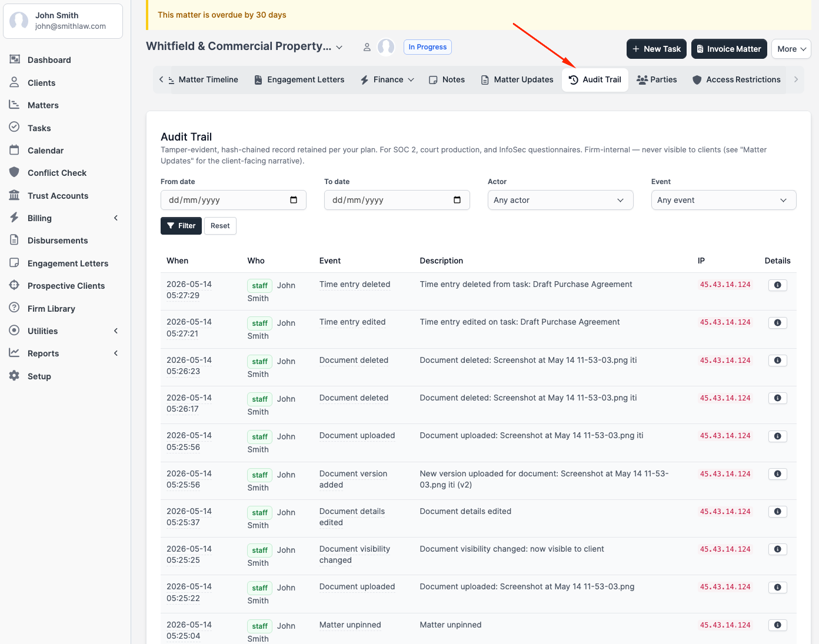Reset the audit trail filters

point(220,226)
